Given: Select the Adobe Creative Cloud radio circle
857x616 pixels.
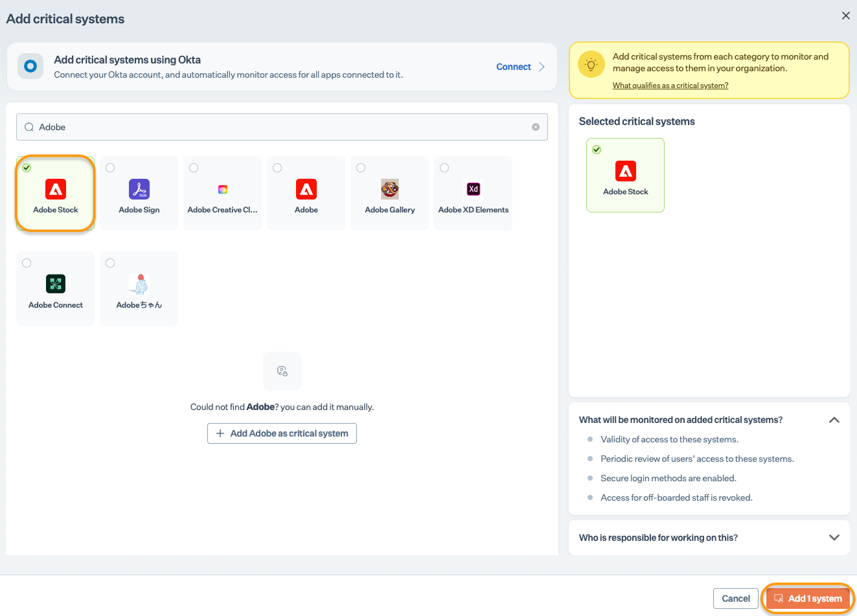Looking at the screenshot, I should tap(194, 168).
